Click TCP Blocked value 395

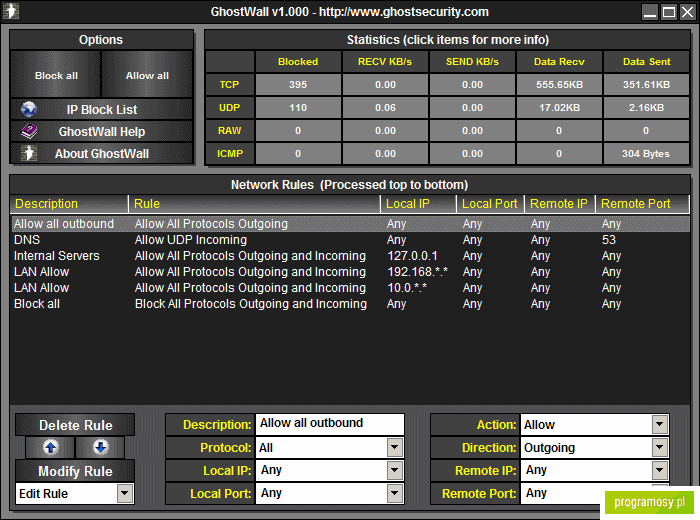click(298, 84)
